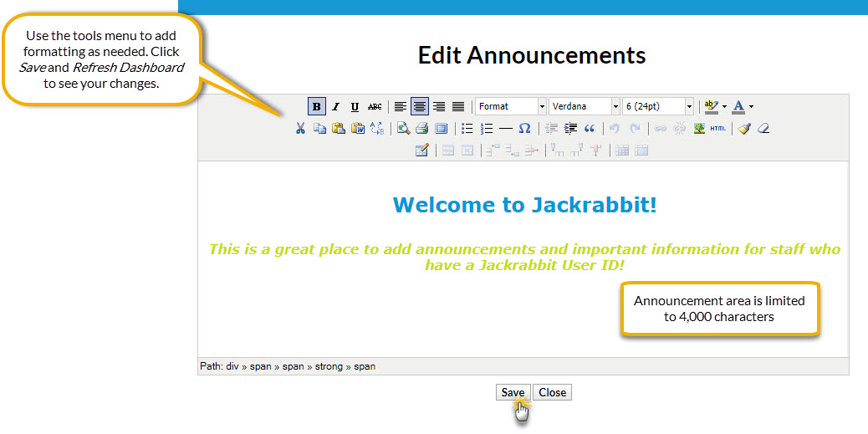Apply blockquote formatting
This screenshot has height=434, width=868.
(x=590, y=129)
